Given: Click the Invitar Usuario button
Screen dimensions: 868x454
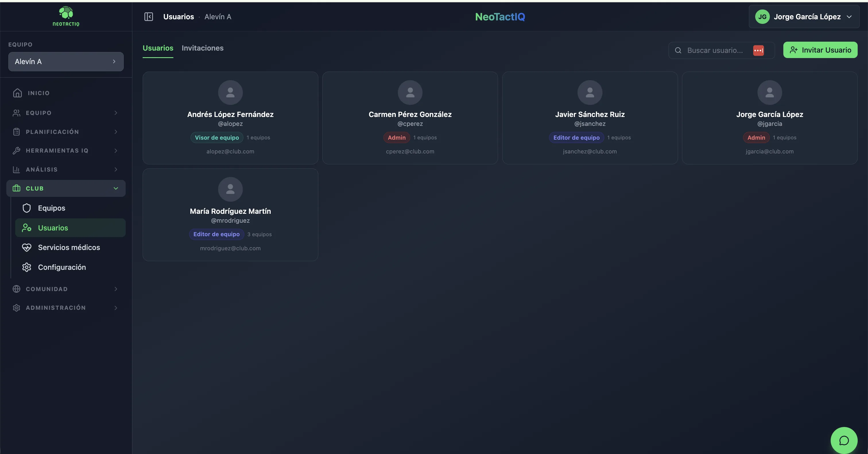Looking at the screenshot, I should point(820,50).
